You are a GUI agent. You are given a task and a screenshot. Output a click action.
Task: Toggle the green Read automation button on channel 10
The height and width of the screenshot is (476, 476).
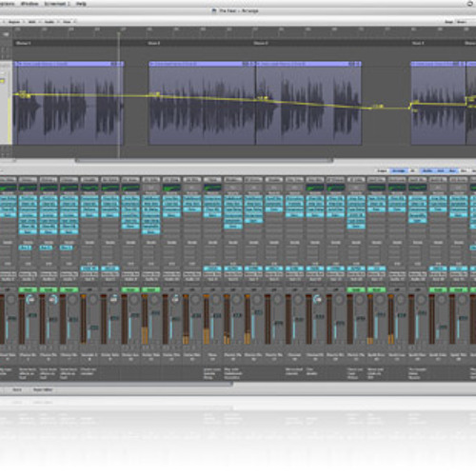pyautogui.click(x=130, y=289)
